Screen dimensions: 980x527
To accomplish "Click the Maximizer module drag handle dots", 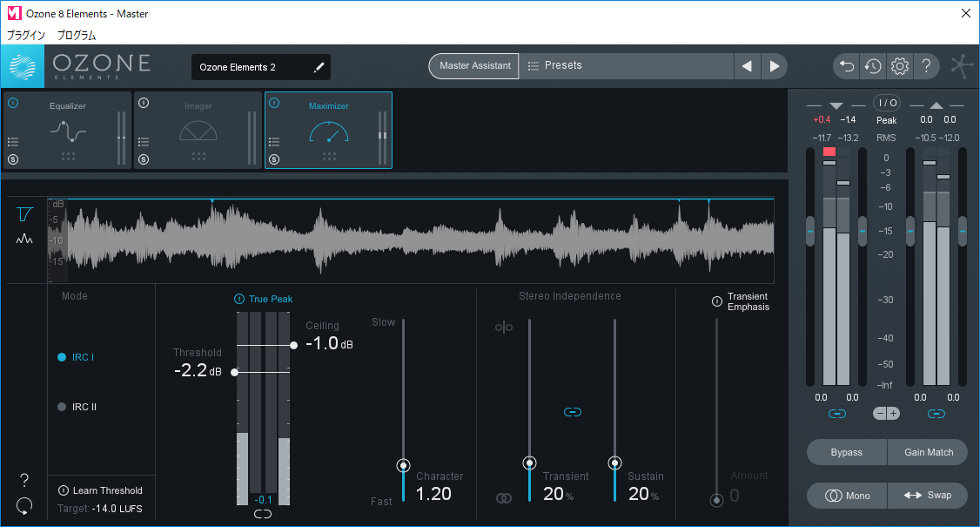I will click(x=329, y=156).
